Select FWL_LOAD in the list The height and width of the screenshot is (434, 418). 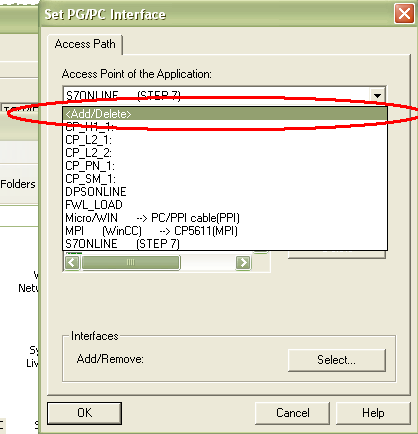(225, 205)
